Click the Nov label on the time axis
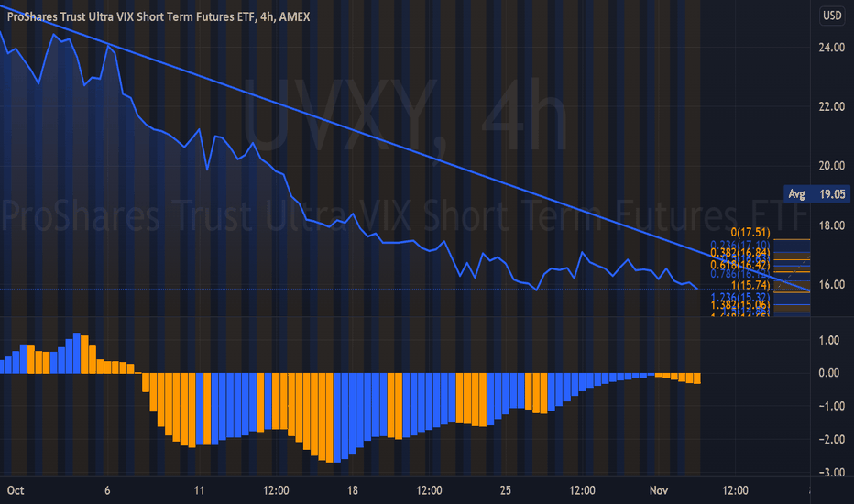Screen dimensions: 854x504 pyautogui.click(x=659, y=490)
